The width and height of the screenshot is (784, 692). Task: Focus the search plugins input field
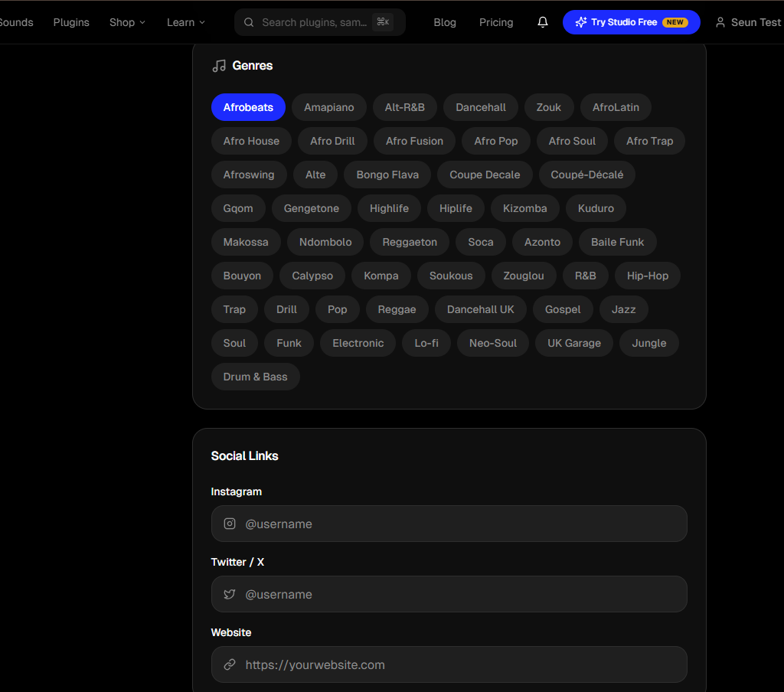point(314,22)
